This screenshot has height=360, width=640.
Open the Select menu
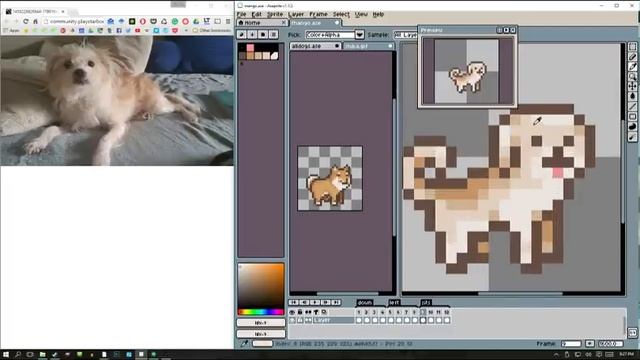pos(341,14)
